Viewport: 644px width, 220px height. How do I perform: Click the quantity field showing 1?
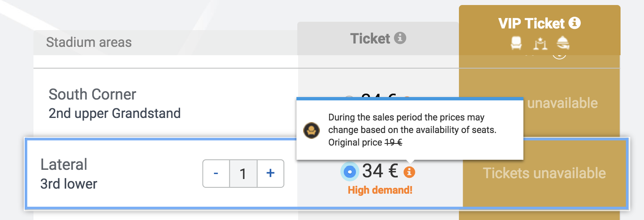(243, 173)
